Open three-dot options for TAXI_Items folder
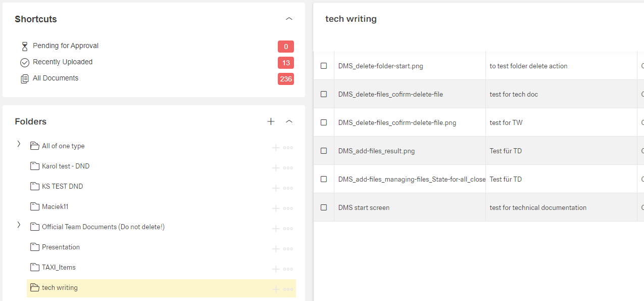 pyautogui.click(x=288, y=269)
